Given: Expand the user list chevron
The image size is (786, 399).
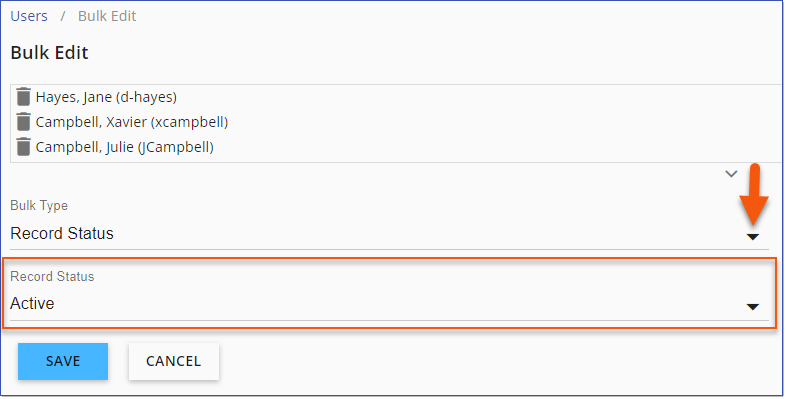Looking at the screenshot, I should 731,174.
